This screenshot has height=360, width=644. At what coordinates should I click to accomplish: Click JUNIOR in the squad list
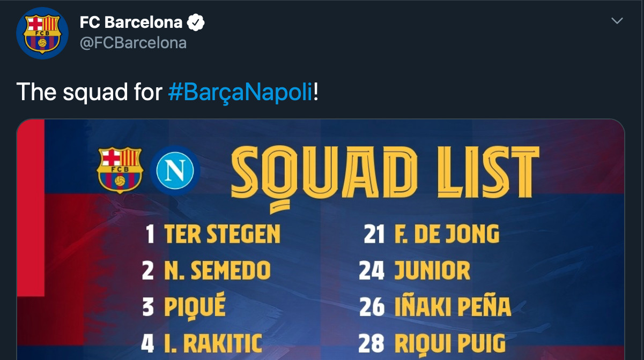coord(432,271)
